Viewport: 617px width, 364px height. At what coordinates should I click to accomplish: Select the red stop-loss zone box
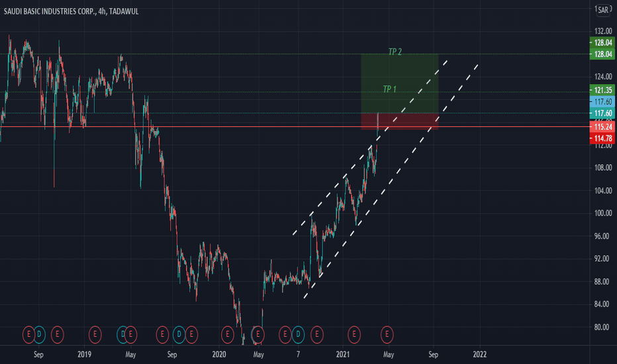click(x=400, y=122)
